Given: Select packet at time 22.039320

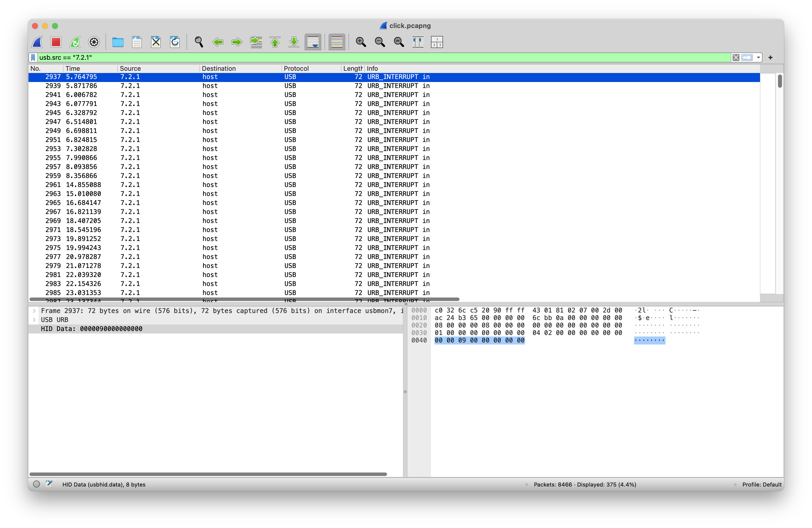Looking at the screenshot, I should [394, 274].
